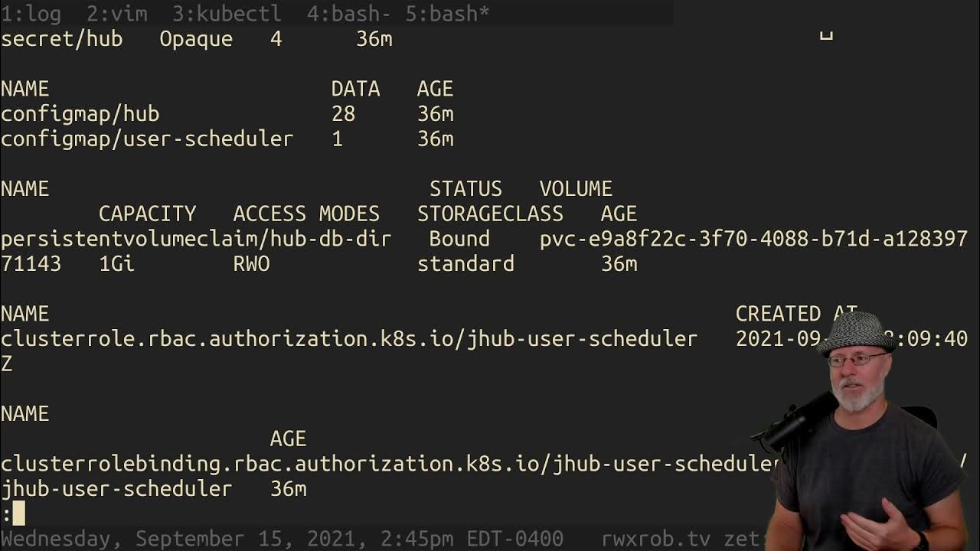The height and width of the screenshot is (551, 980).
Task: Click the Bound status value
Action: [x=459, y=239]
